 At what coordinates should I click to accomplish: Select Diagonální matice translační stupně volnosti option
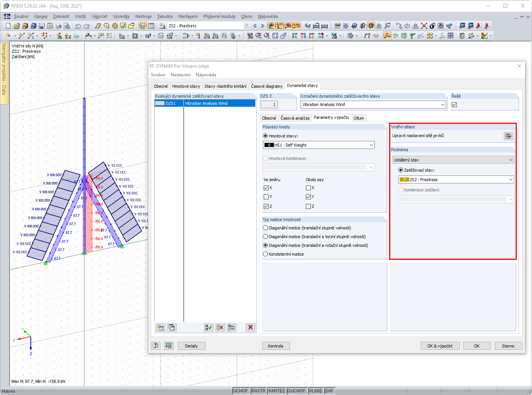[266, 228]
